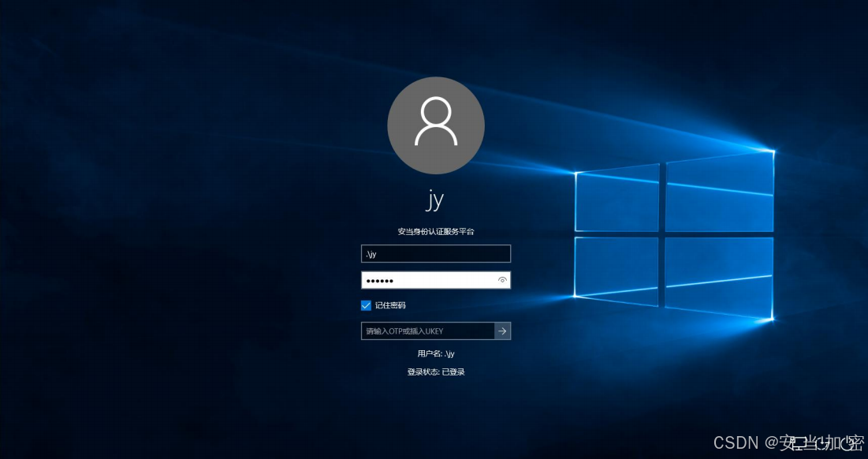Open the Ease of Access icon
This screenshot has width=868, height=459.
[821, 443]
